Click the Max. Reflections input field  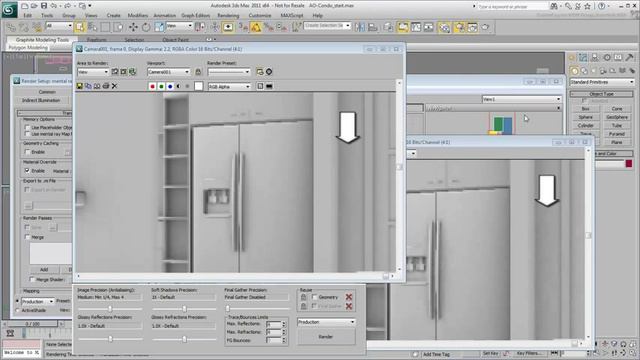pos(273,324)
